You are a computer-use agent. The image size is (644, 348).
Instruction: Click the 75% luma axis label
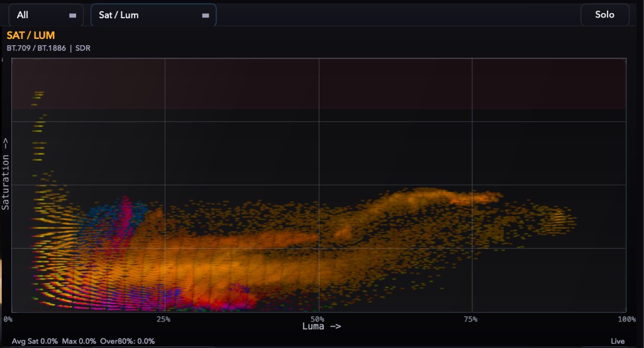[470, 319]
